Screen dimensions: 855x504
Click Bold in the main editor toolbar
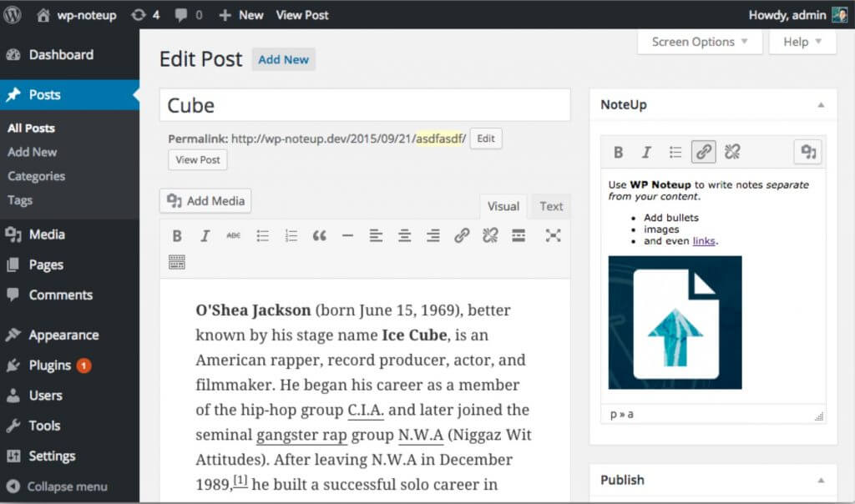tap(177, 236)
